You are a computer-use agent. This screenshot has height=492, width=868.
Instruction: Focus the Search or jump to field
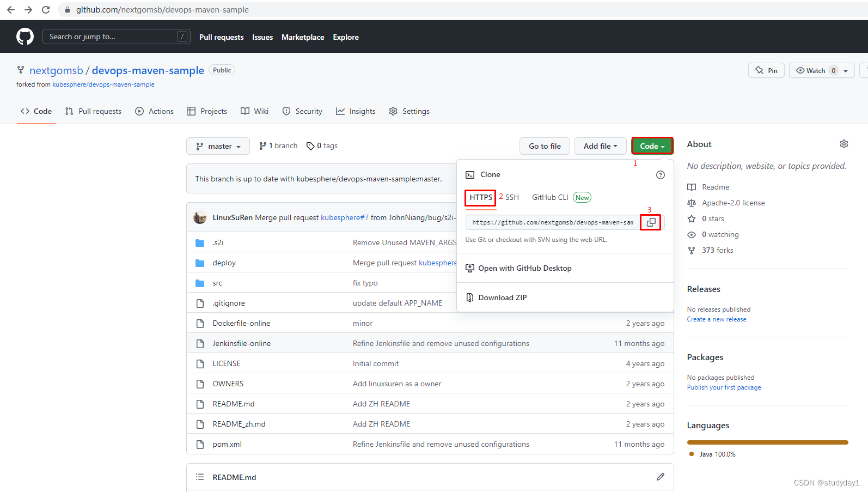117,37
